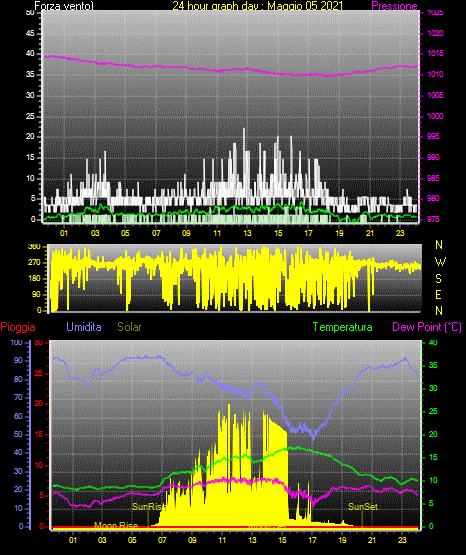466x555 pixels.
Task: Click the 'SunSet' marker label
Action: (363, 507)
